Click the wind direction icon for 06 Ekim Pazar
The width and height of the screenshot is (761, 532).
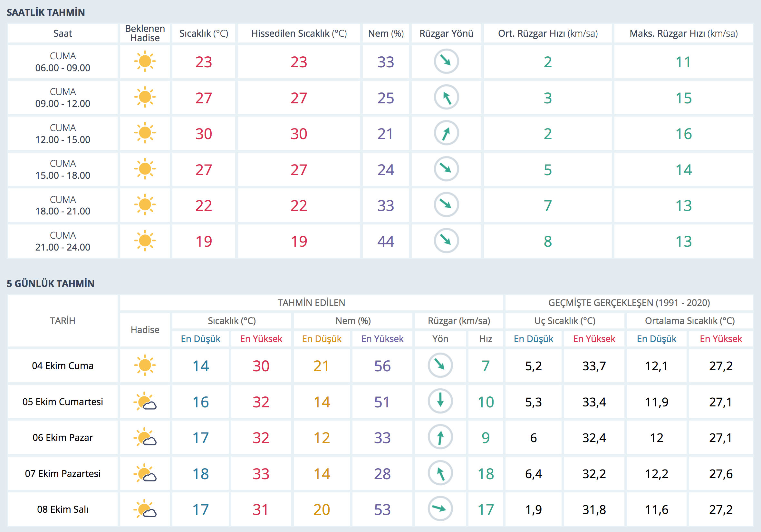[440, 437]
